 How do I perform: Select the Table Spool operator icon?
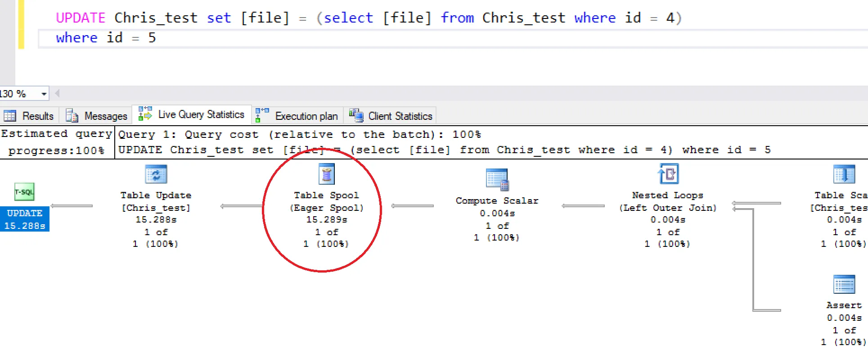(x=327, y=174)
